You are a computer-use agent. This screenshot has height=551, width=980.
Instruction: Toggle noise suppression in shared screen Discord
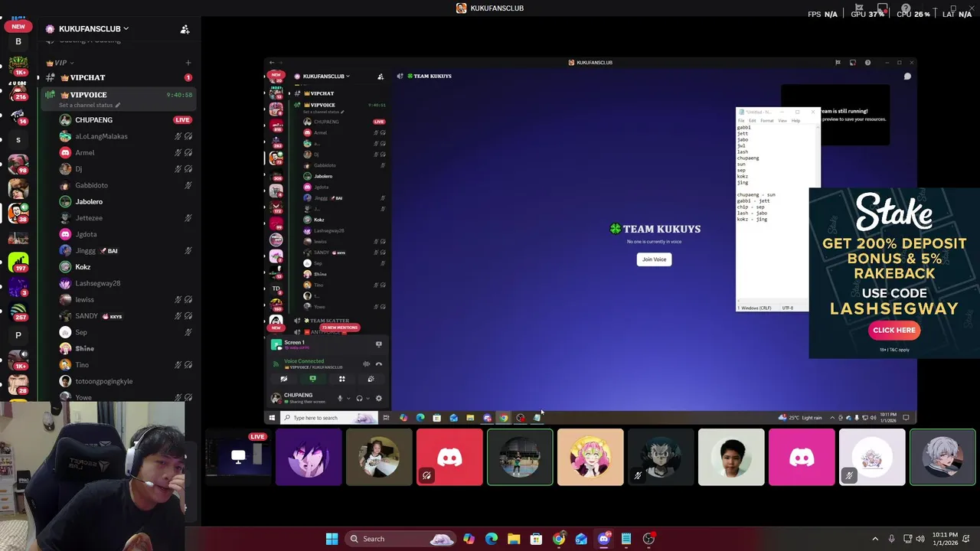366,364
